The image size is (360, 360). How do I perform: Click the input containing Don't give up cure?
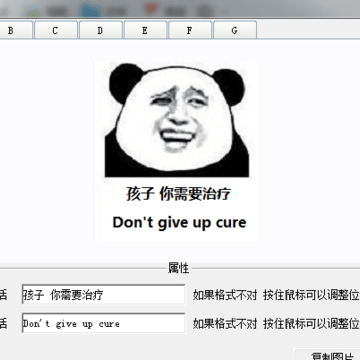(103, 323)
